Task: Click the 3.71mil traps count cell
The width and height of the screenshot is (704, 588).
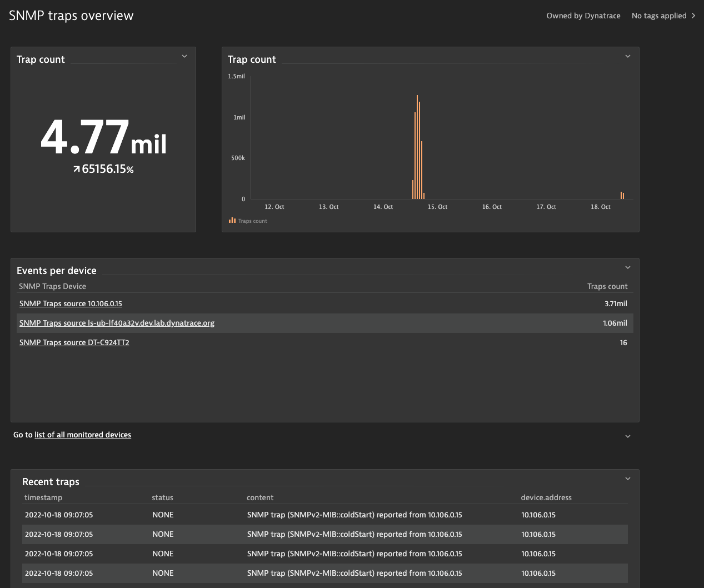Action: click(x=616, y=303)
